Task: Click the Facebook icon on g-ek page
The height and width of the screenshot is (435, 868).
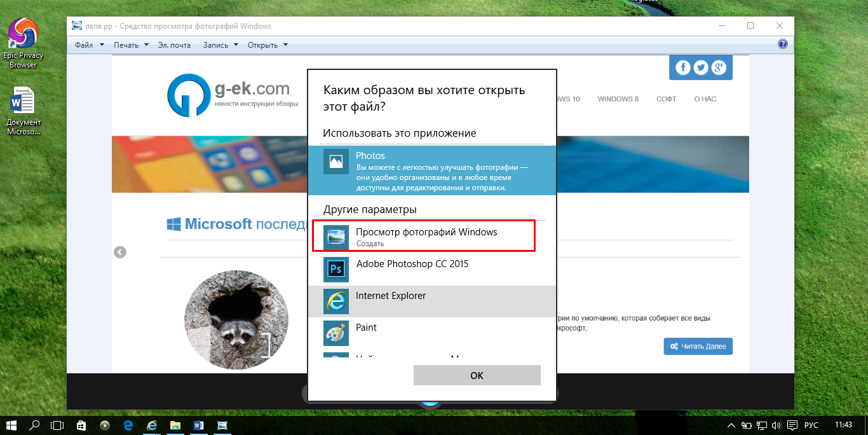Action: coord(683,67)
